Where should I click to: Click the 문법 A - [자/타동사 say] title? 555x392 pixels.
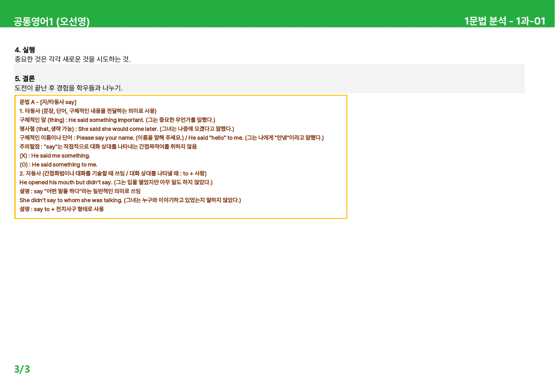point(48,102)
